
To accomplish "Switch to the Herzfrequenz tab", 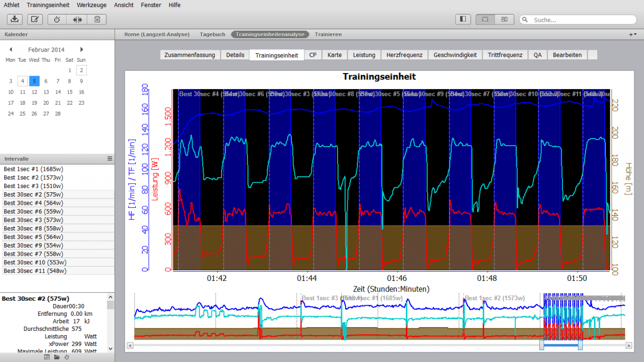I will coord(404,55).
